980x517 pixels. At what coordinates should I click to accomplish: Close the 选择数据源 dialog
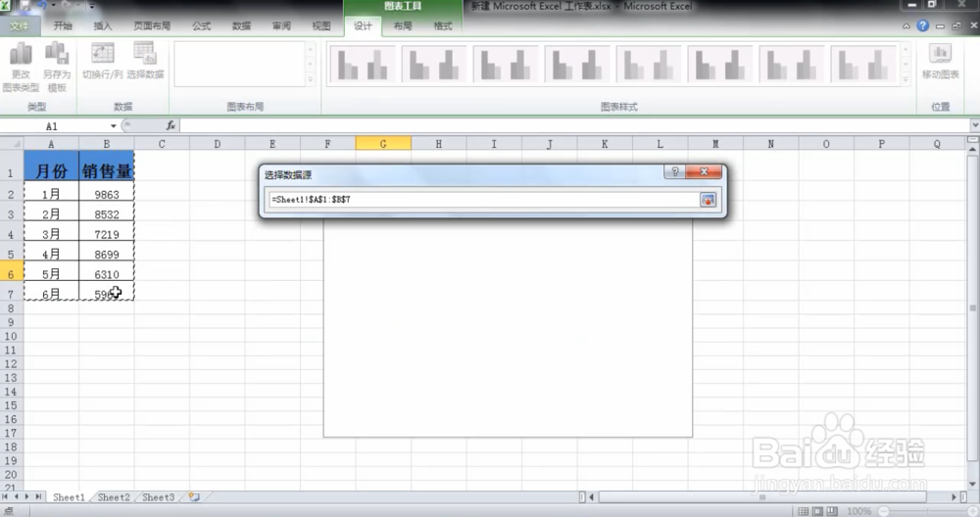pyautogui.click(x=704, y=171)
